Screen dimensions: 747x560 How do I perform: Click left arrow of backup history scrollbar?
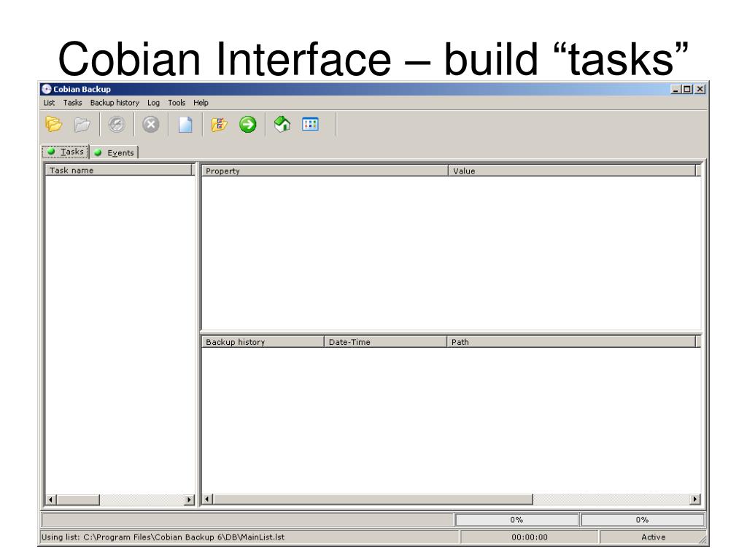pos(207,499)
